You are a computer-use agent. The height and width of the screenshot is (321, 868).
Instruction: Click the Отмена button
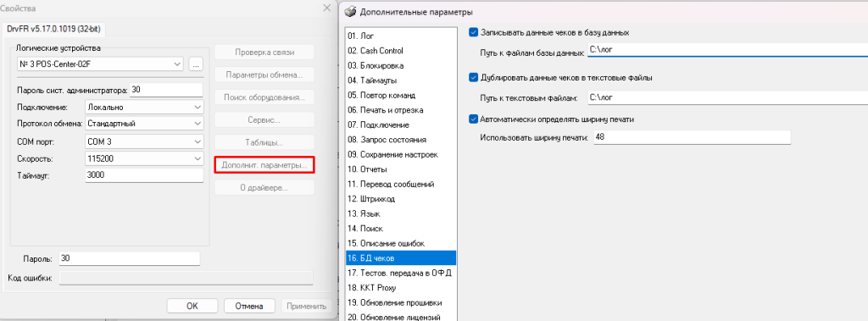(248, 306)
